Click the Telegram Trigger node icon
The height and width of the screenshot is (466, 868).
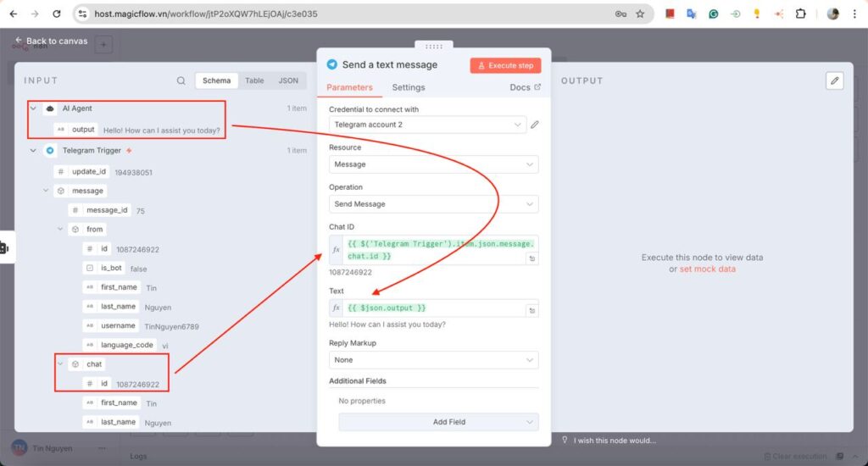click(x=51, y=151)
